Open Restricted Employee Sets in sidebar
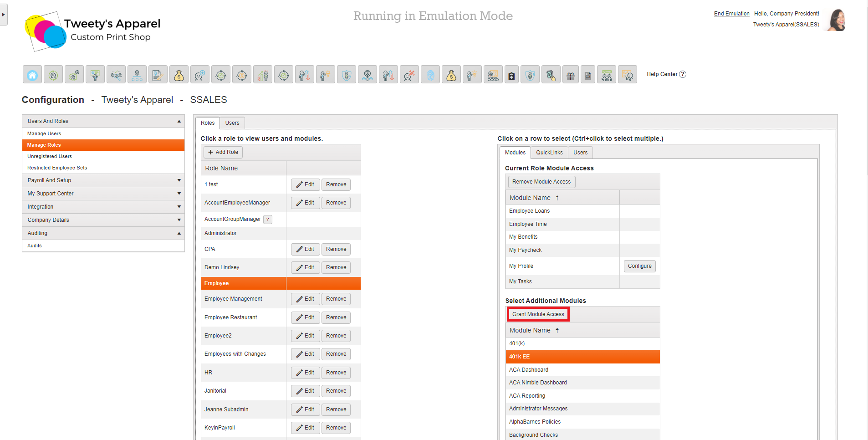 (x=103, y=168)
